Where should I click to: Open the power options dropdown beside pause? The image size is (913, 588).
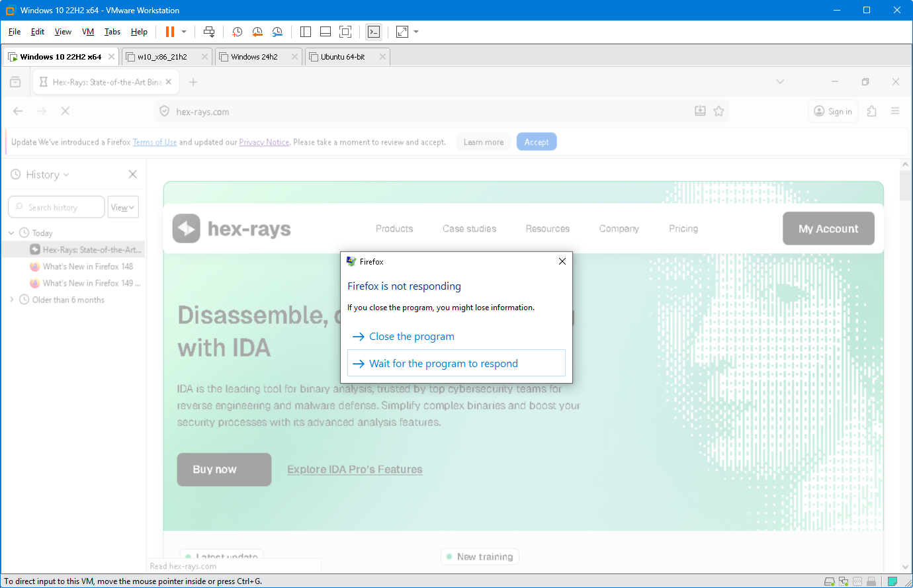(184, 32)
